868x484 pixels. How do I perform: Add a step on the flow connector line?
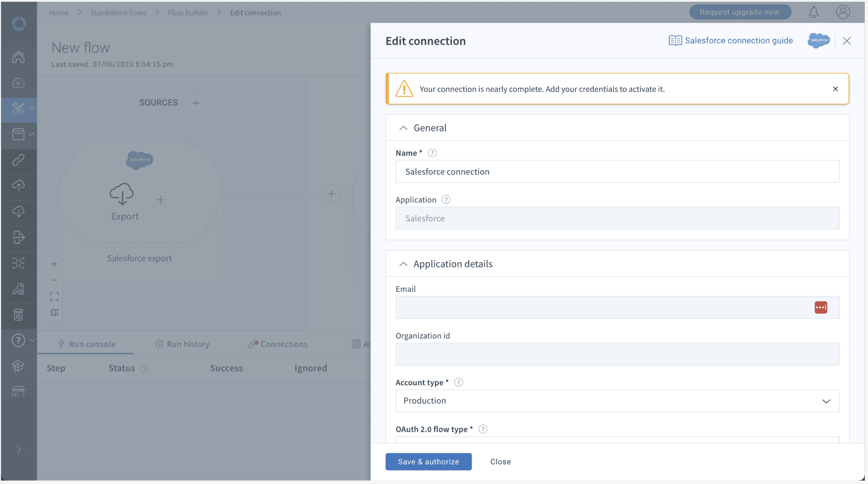tap(331, 194)
